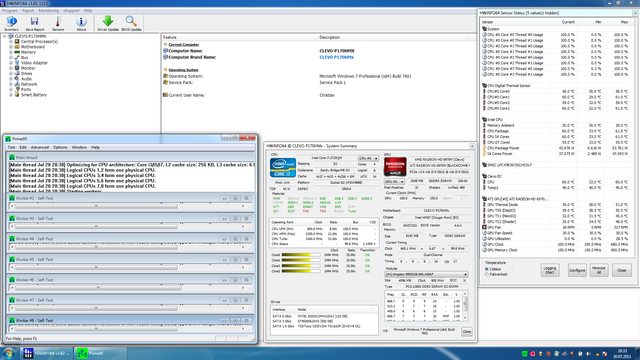Click the memory timings table scrollbar
This screenshot has height=360, width=640.
(x=465, y=306)
